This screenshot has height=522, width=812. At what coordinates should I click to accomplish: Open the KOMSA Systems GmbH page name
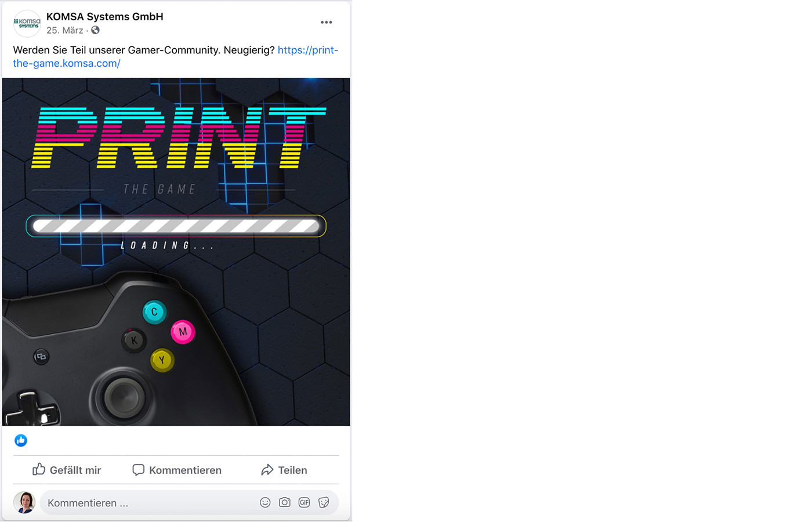coord(104,17)
